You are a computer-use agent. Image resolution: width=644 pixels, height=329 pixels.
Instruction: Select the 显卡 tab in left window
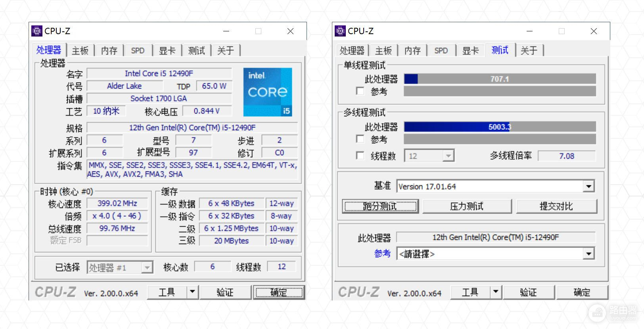(x=167, y=51)
